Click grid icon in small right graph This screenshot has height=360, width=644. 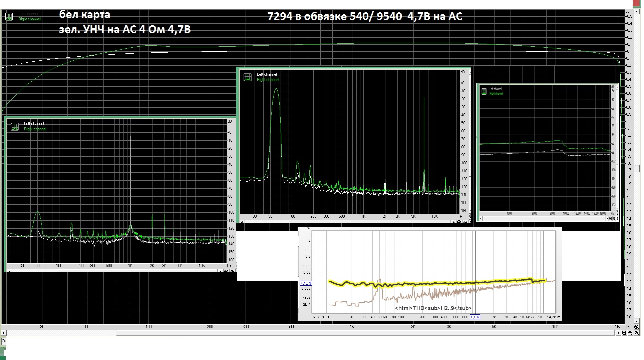pyautogui.click(x=484, y=92)
